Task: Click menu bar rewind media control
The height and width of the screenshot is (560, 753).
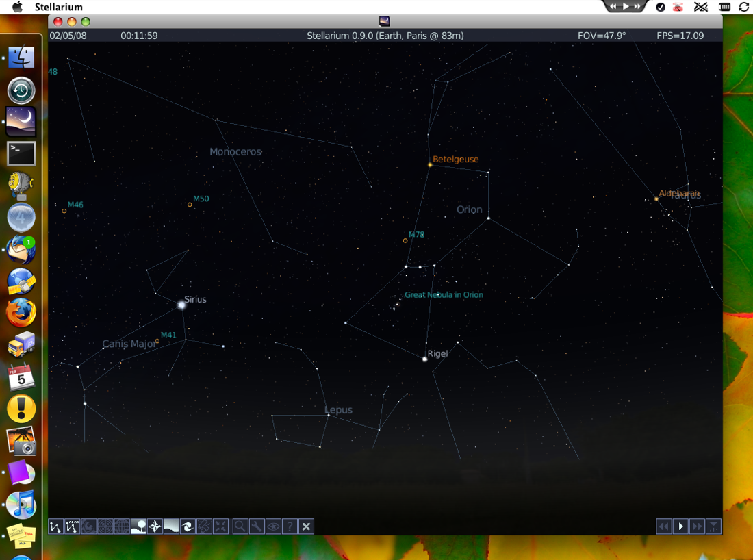Action: point(613,6)
